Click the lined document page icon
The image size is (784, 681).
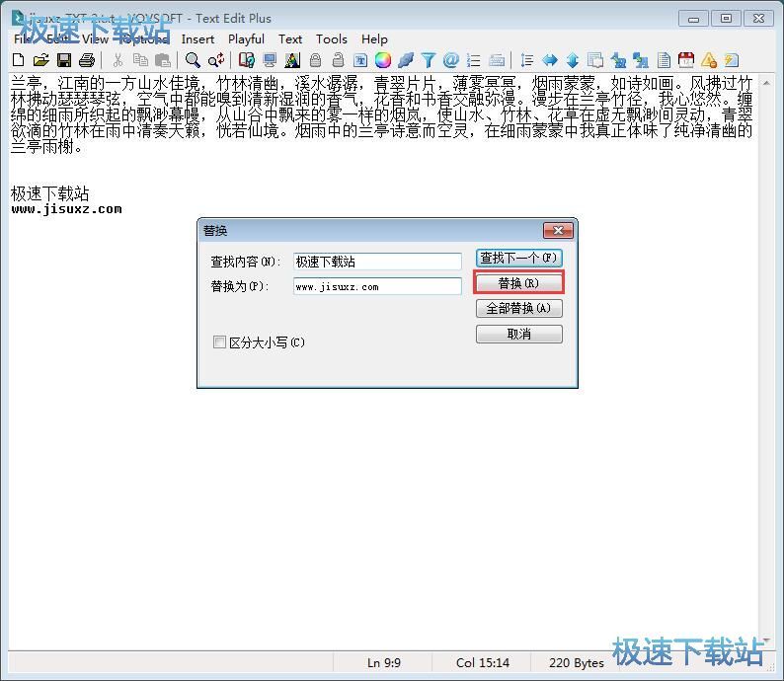(664, 60)
